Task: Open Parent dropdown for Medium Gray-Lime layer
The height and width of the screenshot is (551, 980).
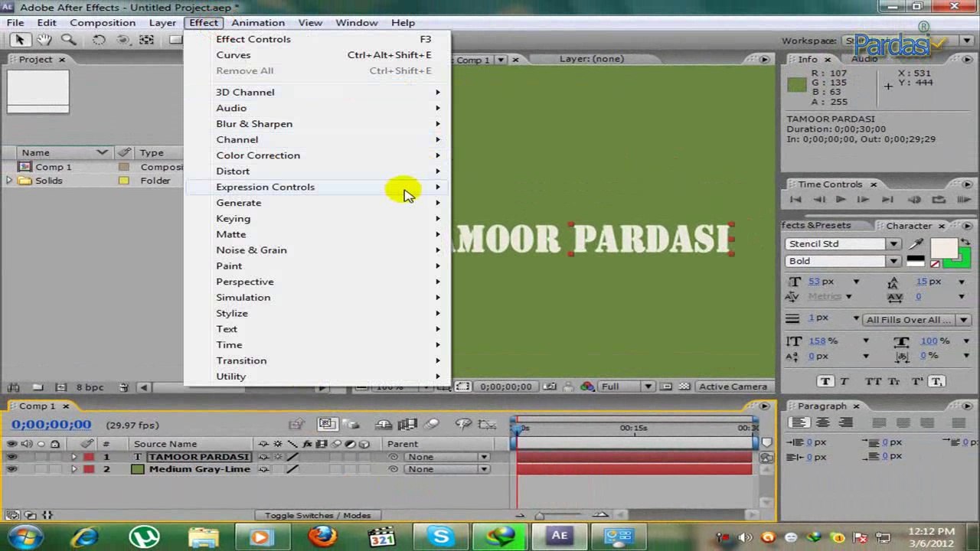Action: 448,469
